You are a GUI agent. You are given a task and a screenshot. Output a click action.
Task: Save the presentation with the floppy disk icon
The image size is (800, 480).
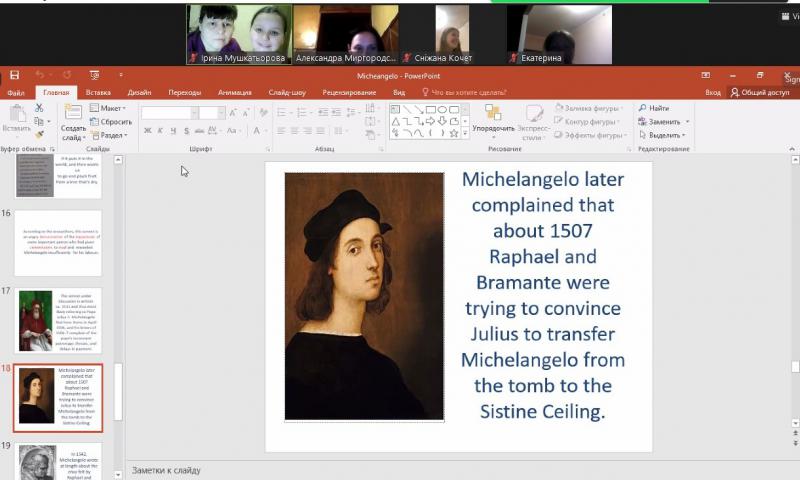click(x=14, y=75)
